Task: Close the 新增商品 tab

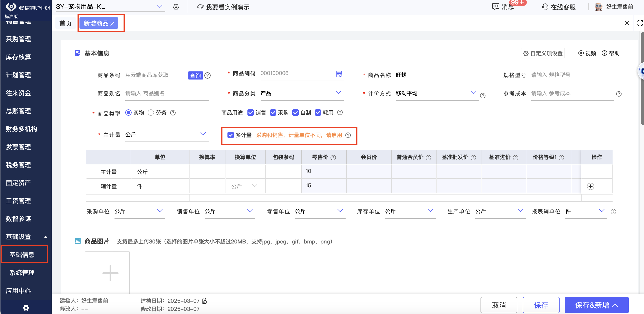Action: pos(112,24)
